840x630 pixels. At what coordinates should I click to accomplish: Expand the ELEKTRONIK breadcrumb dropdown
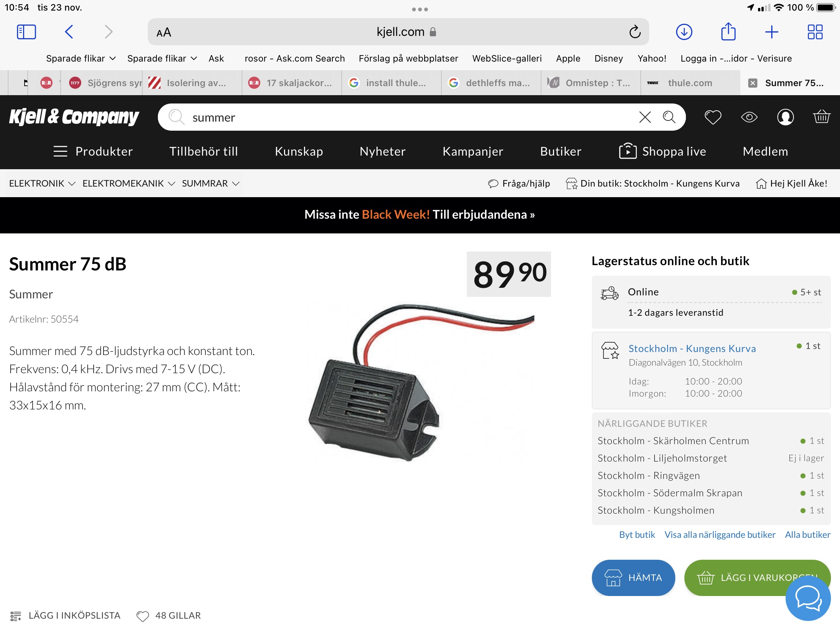[42, 184]
